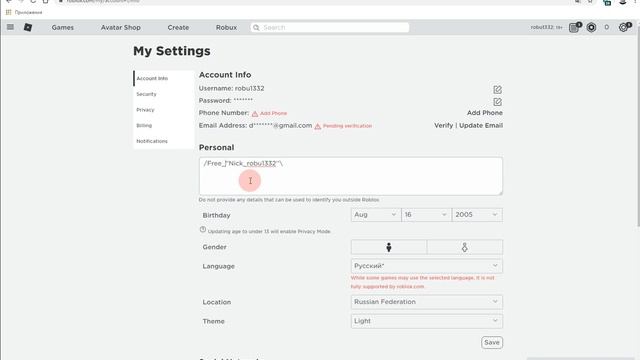Open the Theme dropdown showing Light
Image resolution: width=640 pixels, height=360 pixels.
[x=427, y=321]
